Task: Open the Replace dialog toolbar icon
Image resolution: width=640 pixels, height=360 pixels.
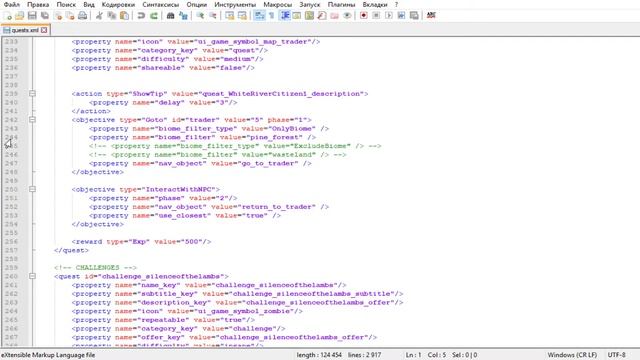Action: coord(183,16)
